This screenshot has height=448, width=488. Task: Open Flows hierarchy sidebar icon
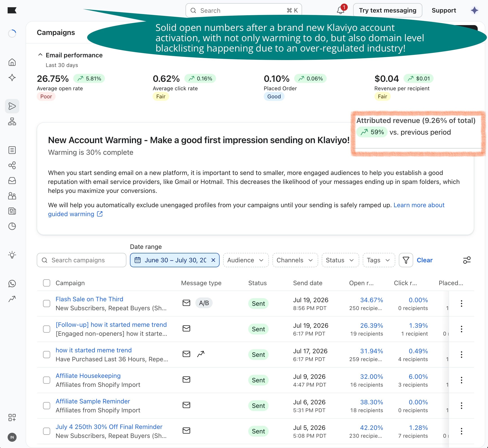point(12,121)
